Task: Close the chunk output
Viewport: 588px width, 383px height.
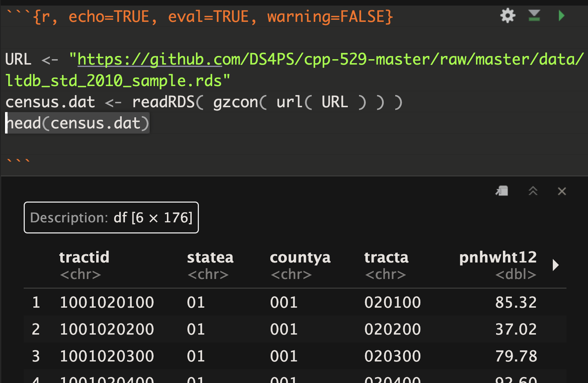Action: 561,191
